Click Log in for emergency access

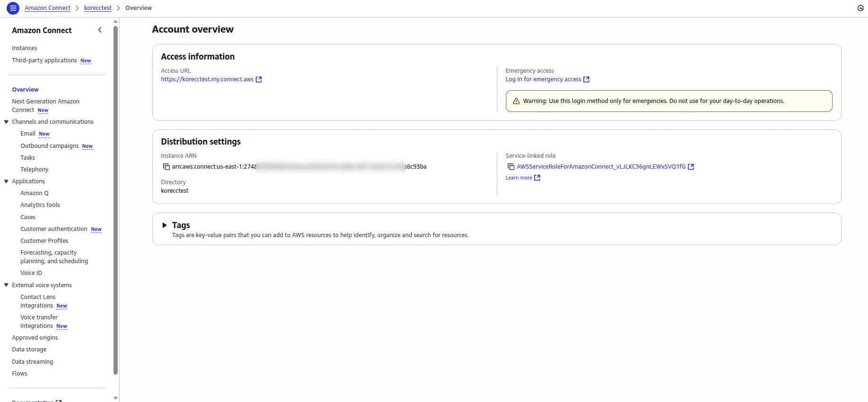(x=543, y=79)
